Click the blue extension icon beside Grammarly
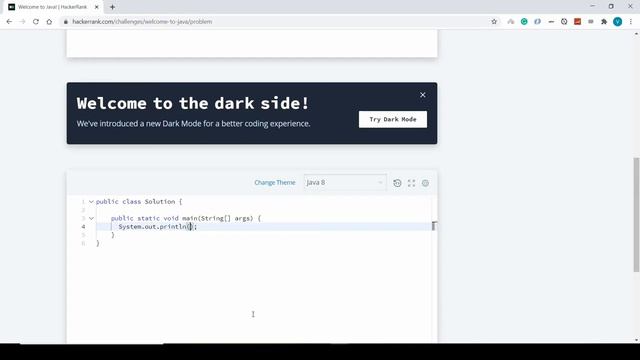Screen dimensions: 640x360 click(x=537, y=22)
